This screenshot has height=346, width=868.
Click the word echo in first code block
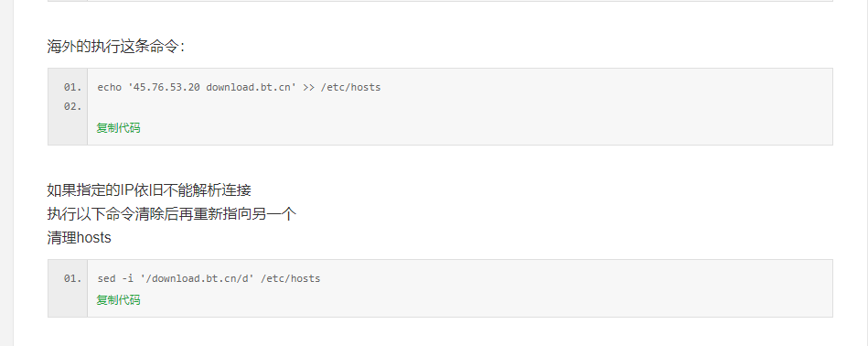coord(110,88)
